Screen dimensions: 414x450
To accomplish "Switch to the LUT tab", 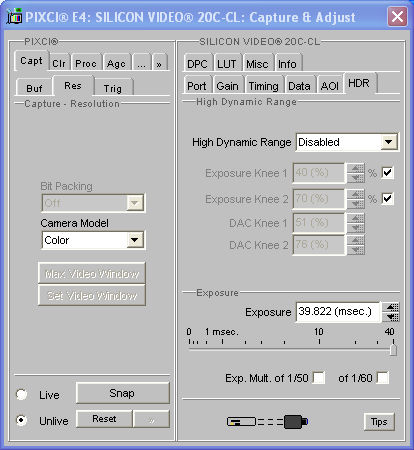I will [x=227, y=63].
